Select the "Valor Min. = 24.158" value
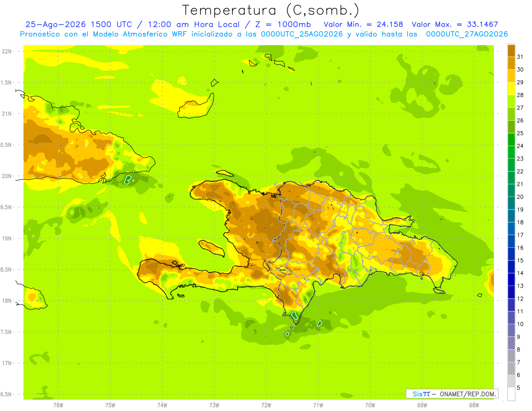The height and width of the screenshot is (411, 532). (x=364, y=24)
